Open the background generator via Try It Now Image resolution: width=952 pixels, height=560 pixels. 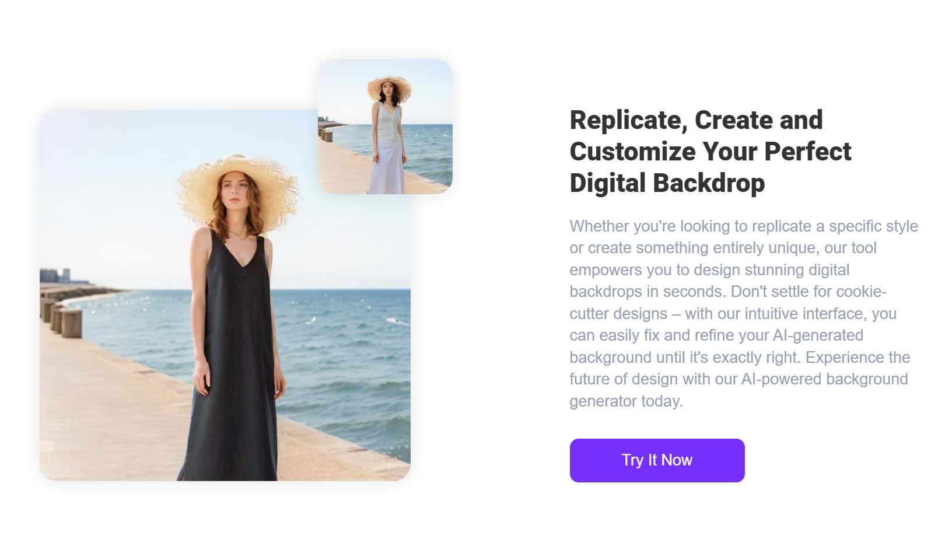[657, 460]
